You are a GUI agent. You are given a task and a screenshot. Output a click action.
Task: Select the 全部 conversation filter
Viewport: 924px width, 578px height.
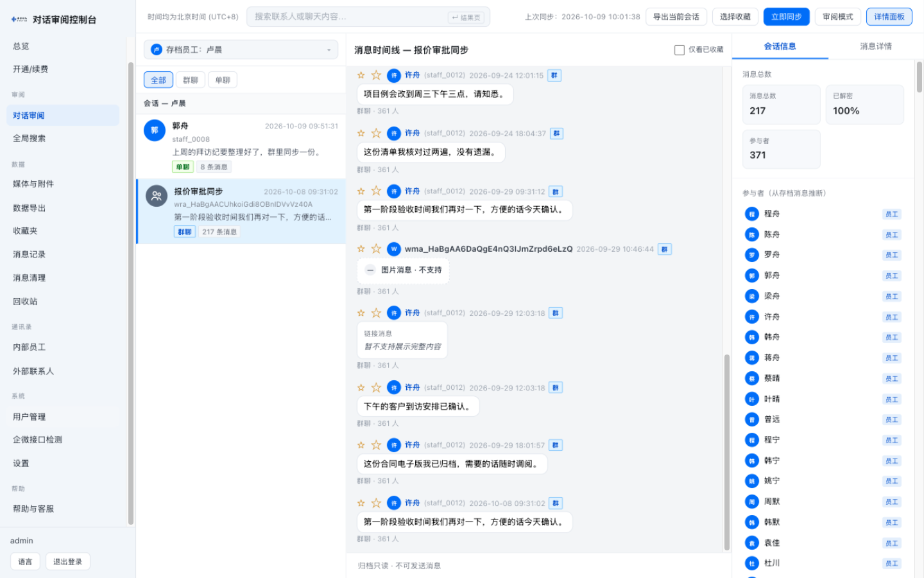pyautogui.click(x=158, y=80)
